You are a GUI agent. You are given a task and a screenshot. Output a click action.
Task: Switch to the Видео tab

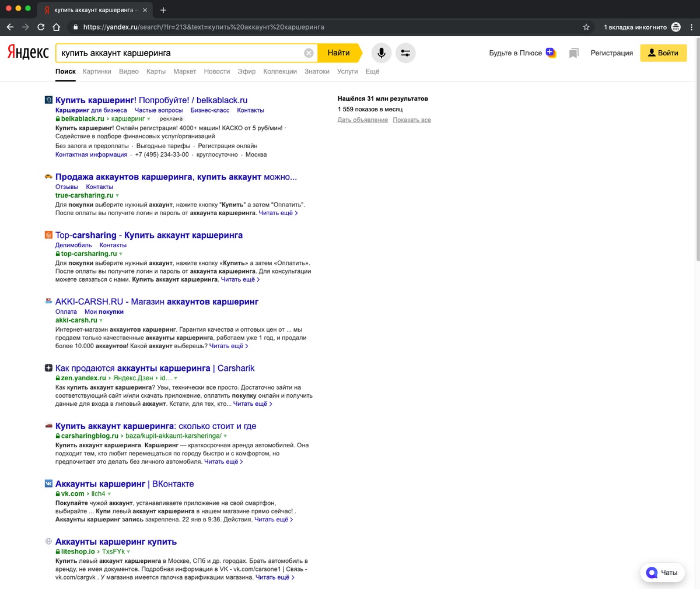click(x=129, y=71)
